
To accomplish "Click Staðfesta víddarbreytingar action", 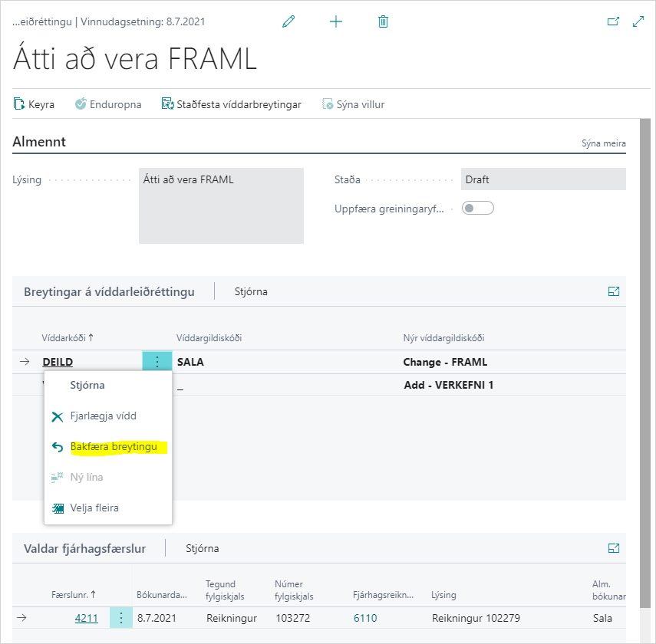I will (x=231, y=104).
